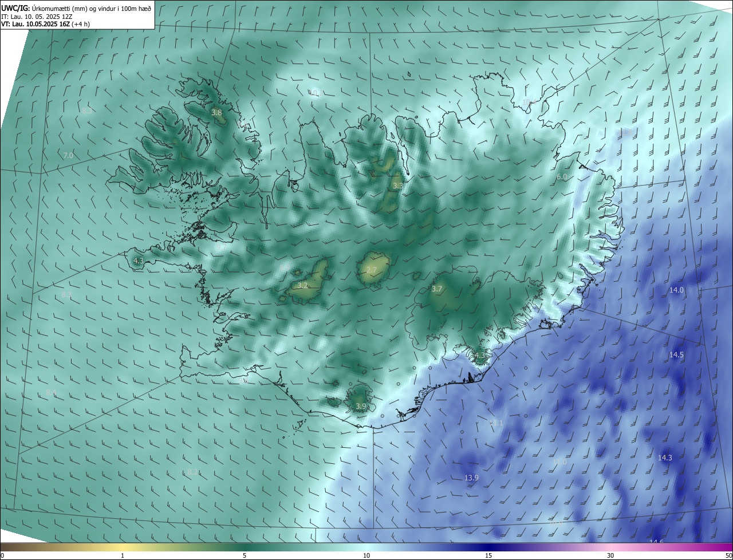Viewport: 733px width, 560px height.
Task: Click the 3.2 value on the western glacier
Action: tap(303, 285)
